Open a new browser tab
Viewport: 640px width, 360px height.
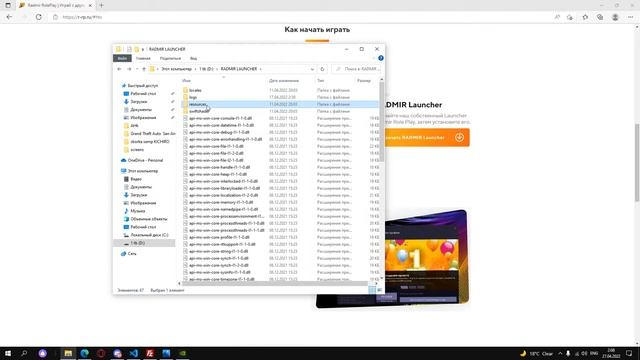101,5
